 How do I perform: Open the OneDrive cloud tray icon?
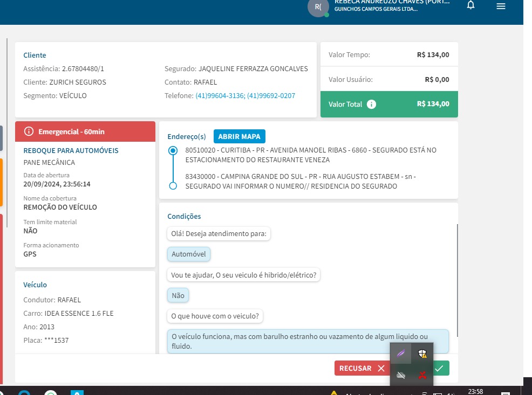pos(401,375)
